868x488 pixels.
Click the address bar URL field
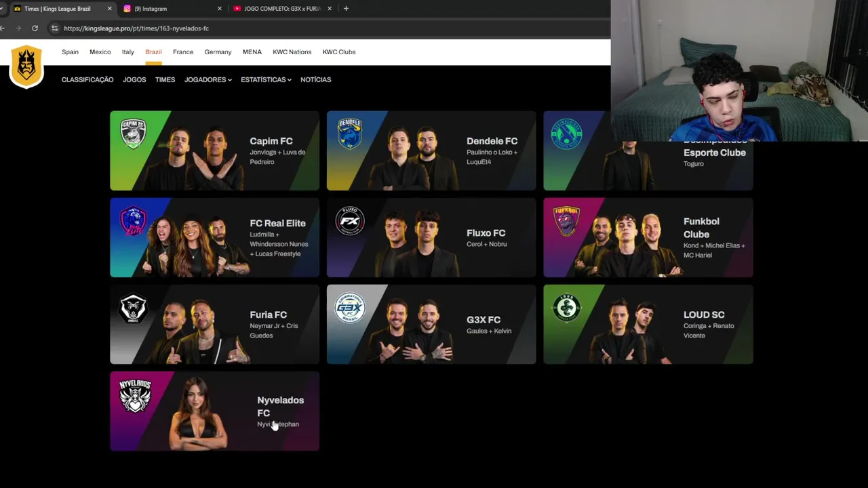pyautogui.click(x=325, y=28)
